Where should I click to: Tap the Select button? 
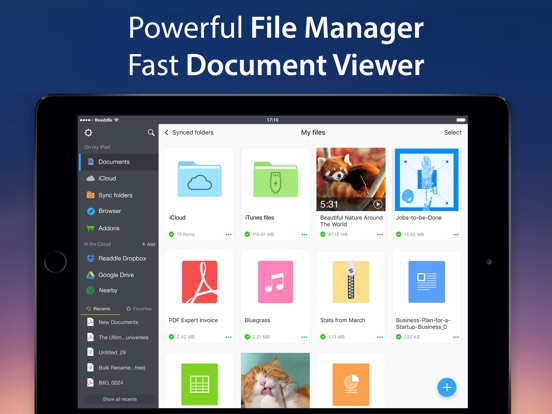click(453, 132)
